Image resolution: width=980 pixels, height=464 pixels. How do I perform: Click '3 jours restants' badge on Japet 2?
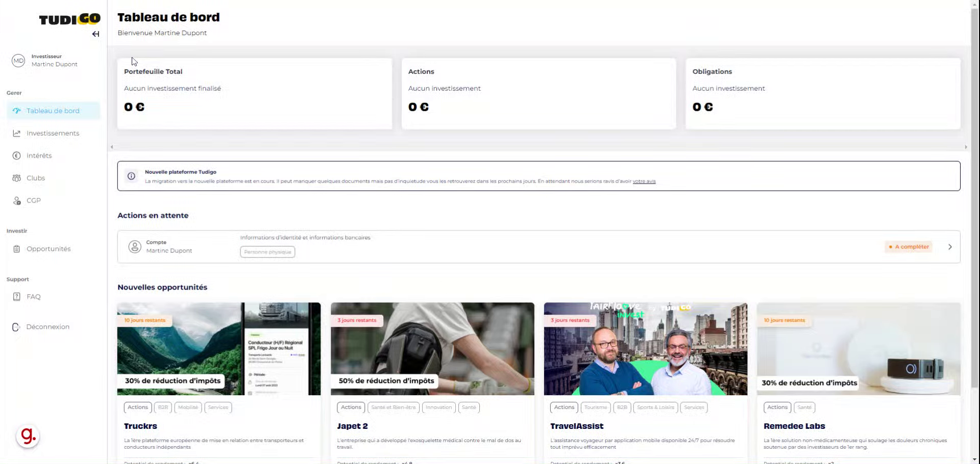point(357,320)
